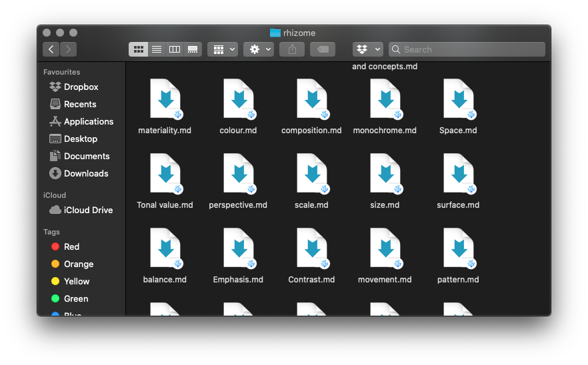Select the surface.md file icon
This screenshot has height=365, width=588.
tap(459, 174)
